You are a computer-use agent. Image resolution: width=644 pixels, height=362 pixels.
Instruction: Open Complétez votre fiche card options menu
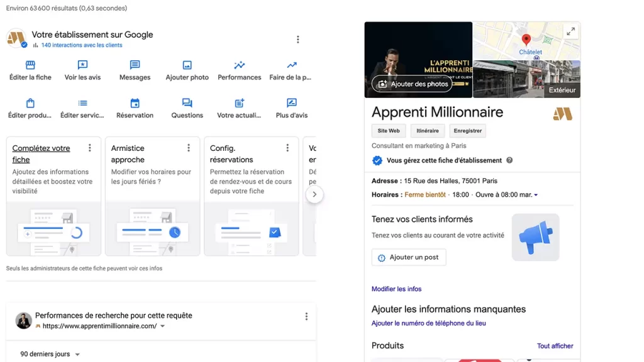coord(89,148)
